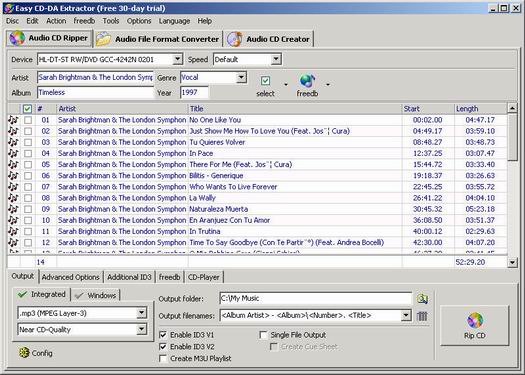Open the filename format editor icon
Screen dimensions: 525x375
(422, 316)
